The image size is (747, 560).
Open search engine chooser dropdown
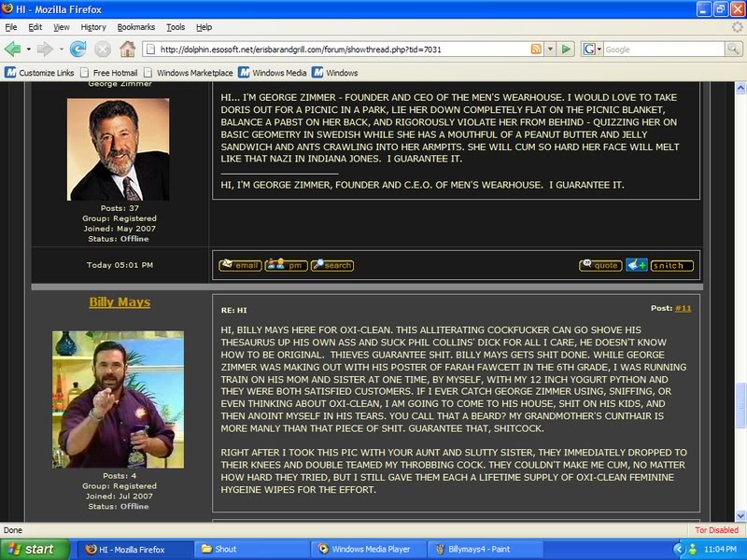[599, 49]
